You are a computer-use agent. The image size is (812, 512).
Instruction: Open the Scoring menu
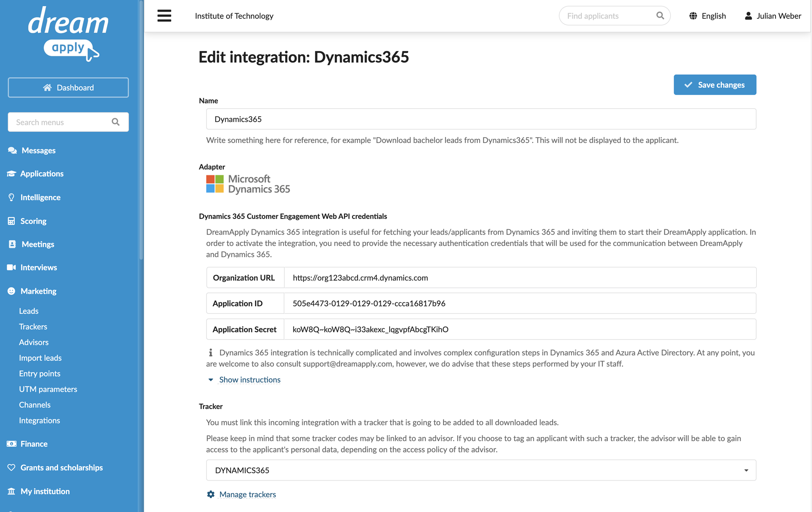pyautogui.click(x=33, y=221)
